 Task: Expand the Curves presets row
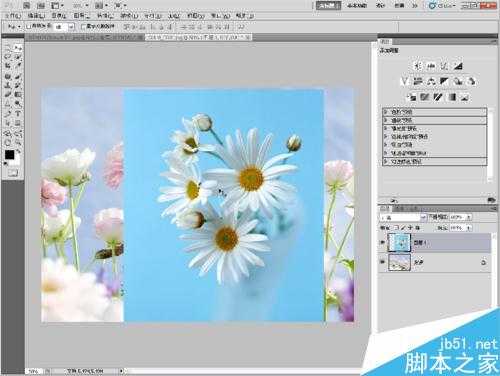pyautogui.click(x=386, y=120)
